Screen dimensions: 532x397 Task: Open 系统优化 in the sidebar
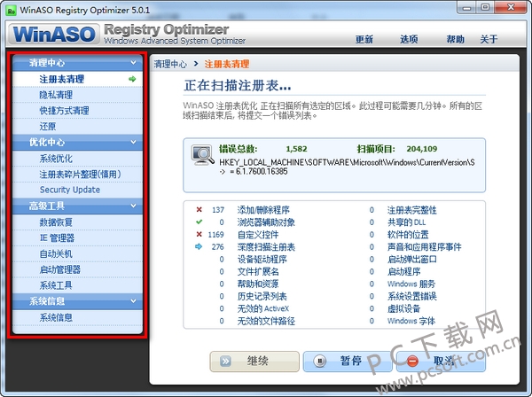pos(77,159)
